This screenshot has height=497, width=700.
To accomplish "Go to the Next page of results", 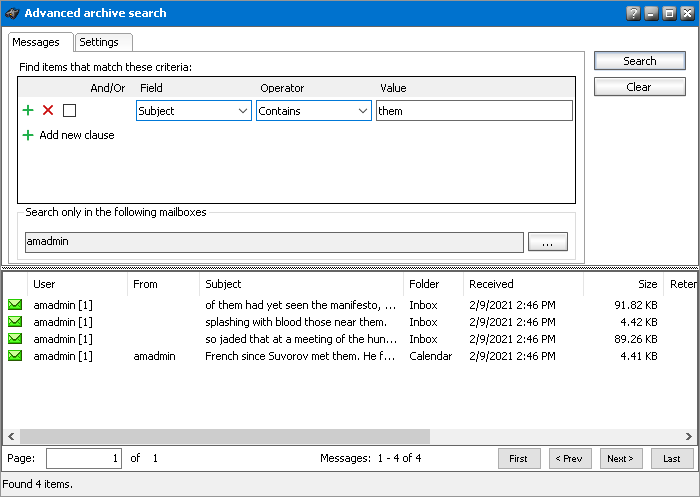I will [x=621, y=458].
